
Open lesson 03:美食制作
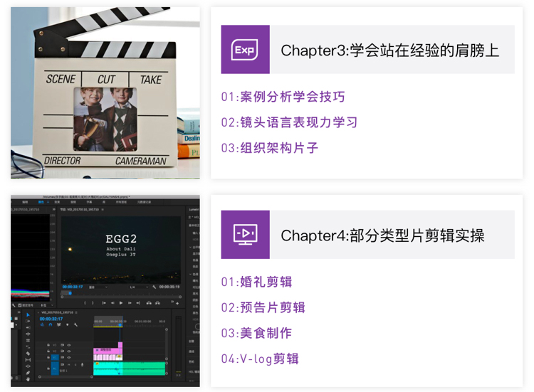pyautogui.click(x=256, y=333)
